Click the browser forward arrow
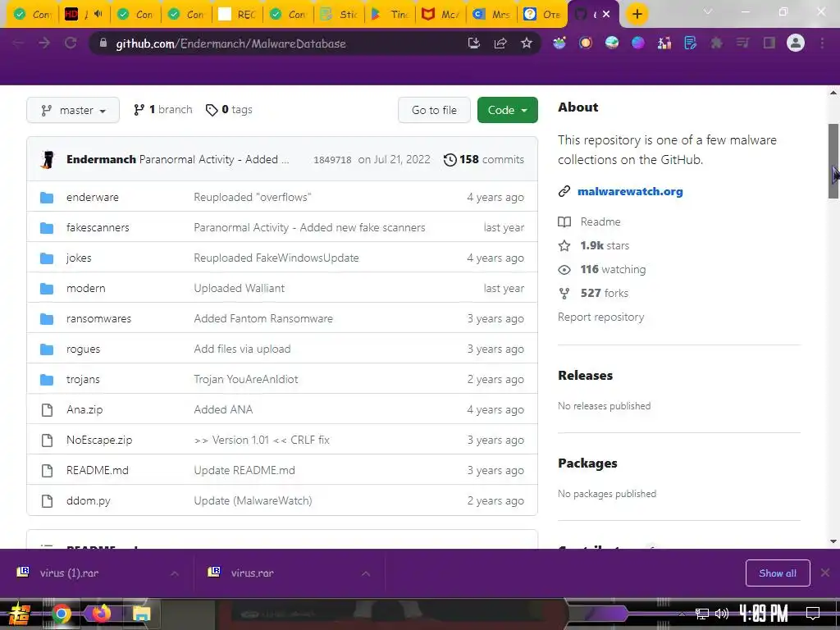 pos(44,43)
